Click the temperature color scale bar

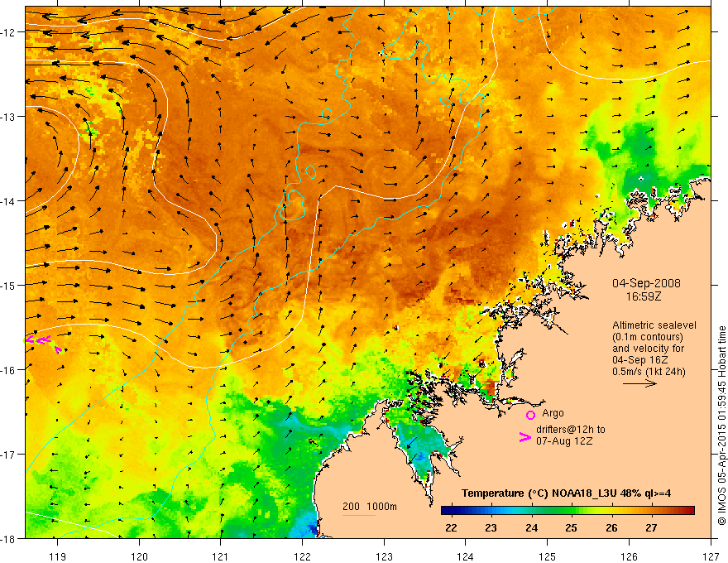click(x=568, y=511)
